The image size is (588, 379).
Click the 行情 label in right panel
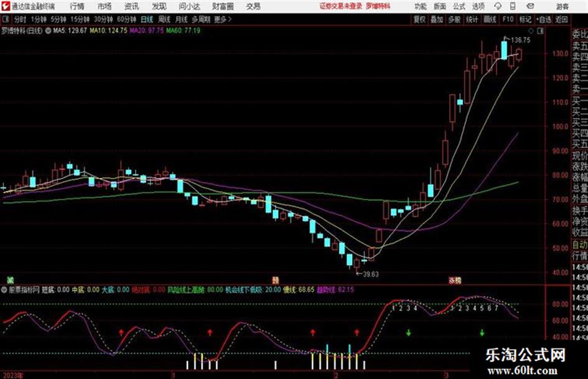(580, 256)
